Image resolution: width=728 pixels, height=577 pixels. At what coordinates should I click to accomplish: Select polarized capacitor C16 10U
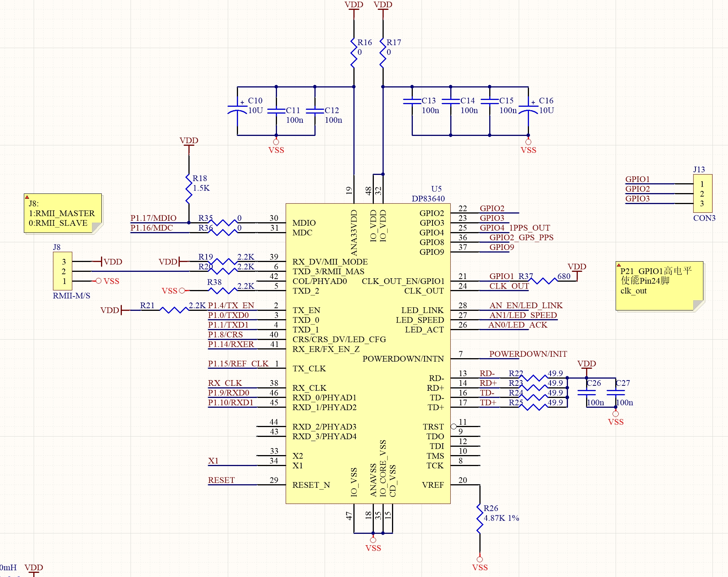528,111
